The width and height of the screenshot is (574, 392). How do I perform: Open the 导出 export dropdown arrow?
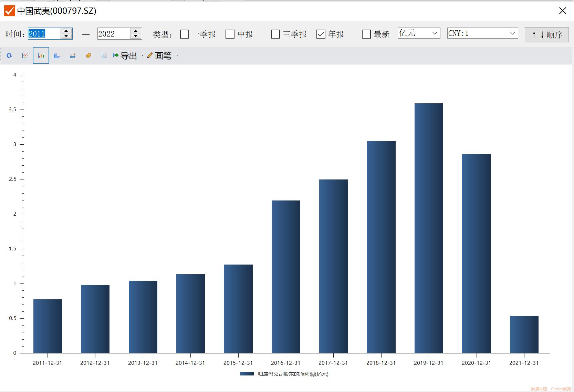coord(143,55)
